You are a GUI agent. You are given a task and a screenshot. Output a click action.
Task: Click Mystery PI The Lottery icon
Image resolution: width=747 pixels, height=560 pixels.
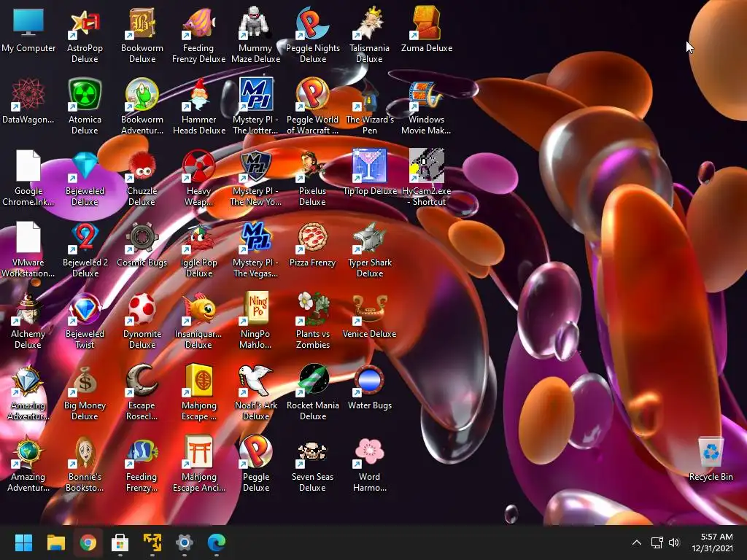click(x=256, y=94)
